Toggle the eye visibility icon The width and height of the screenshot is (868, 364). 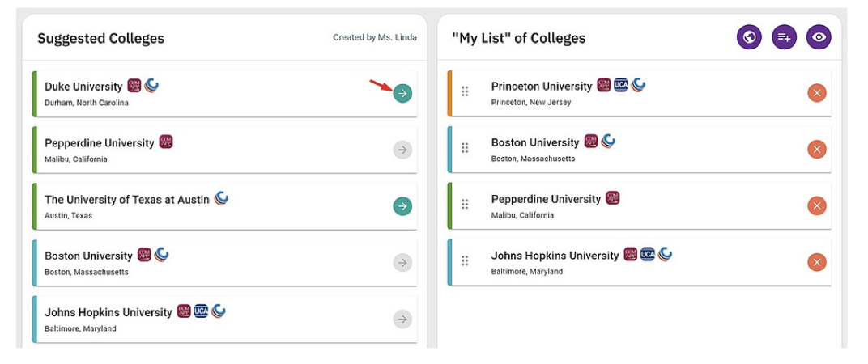(x=818, y=37)
